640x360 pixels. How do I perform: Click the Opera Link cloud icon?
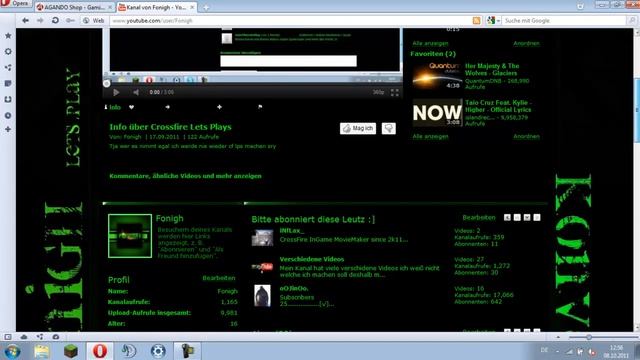coord(24,337)
